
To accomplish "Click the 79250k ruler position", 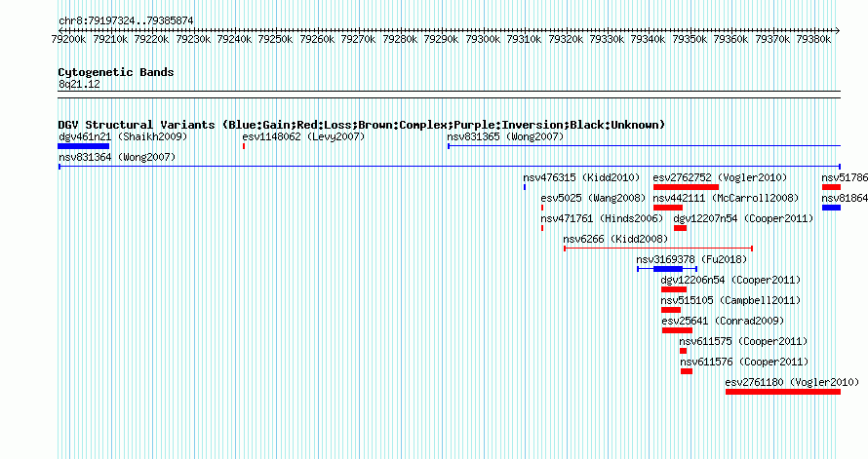I will (276, 39).
